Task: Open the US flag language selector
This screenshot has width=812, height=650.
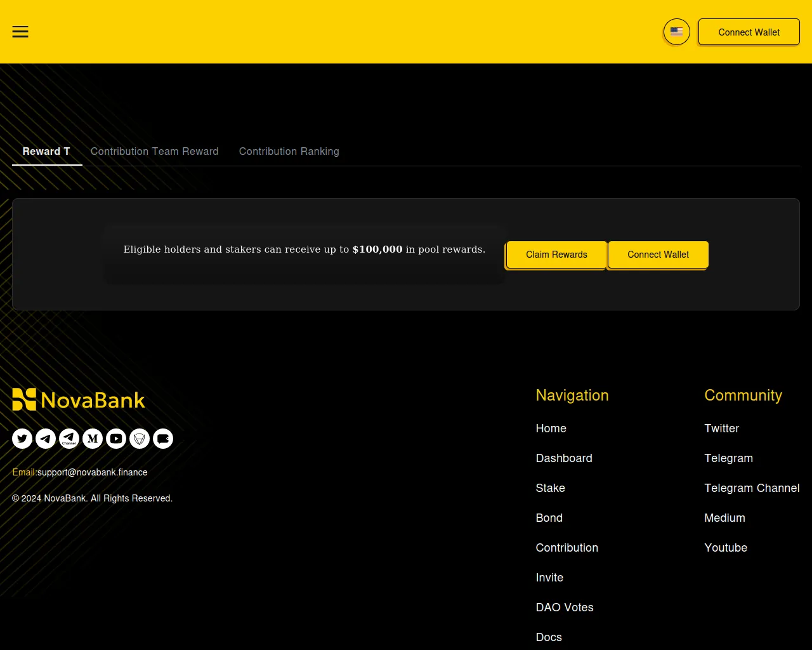Action: [x=676, y=32]
